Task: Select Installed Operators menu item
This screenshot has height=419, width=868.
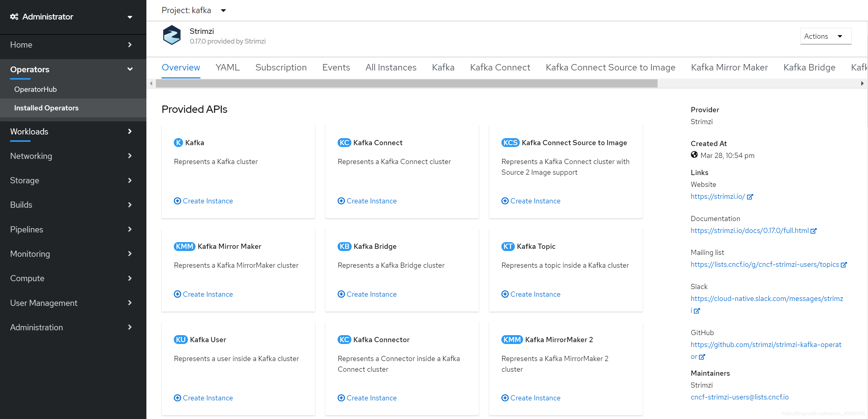Action: tap(46, 107)
